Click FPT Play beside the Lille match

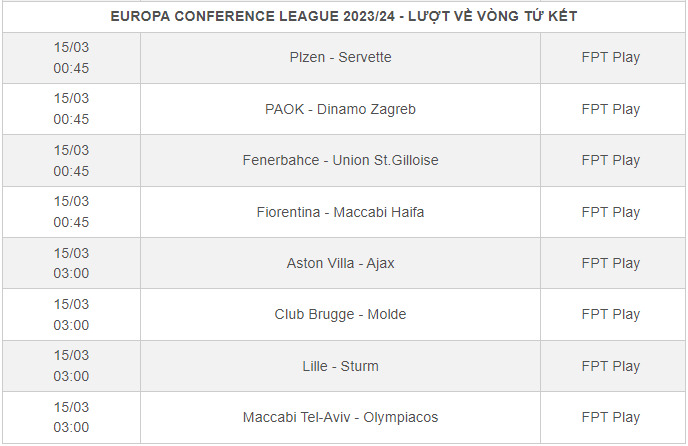coord(610,366)
